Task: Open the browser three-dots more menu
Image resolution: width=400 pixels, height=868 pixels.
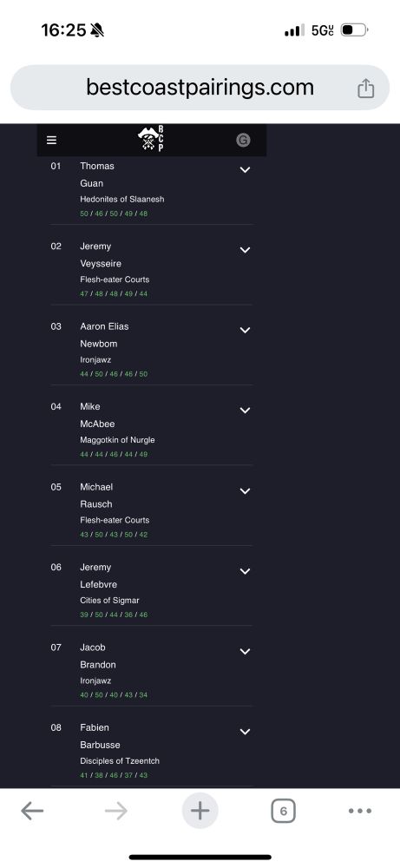Action: pos(360,811)
